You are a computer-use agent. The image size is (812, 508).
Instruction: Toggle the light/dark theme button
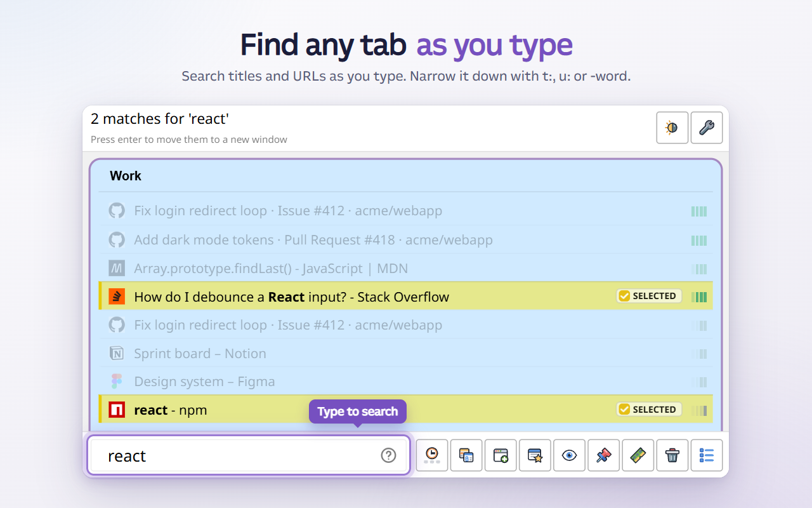[x=672, y=128]
